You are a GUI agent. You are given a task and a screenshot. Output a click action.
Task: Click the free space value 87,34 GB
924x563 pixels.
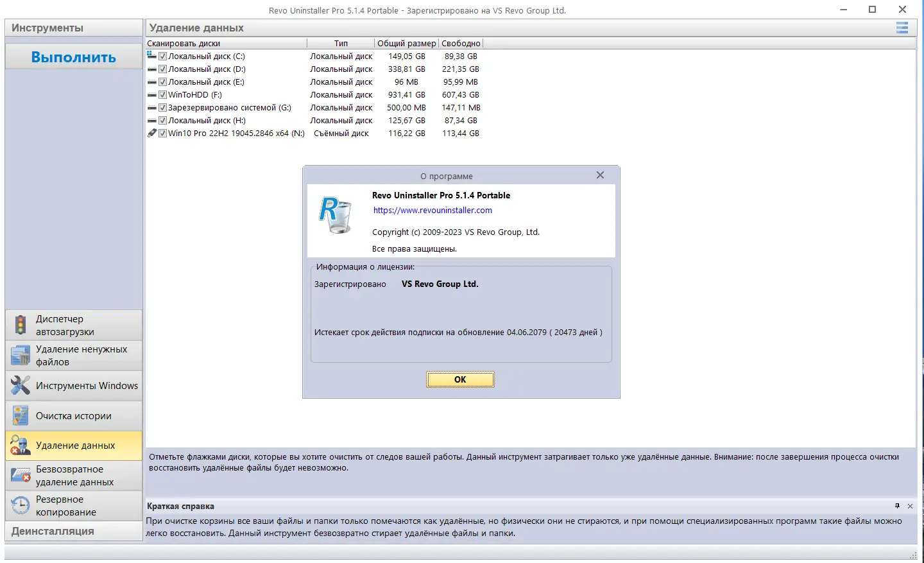[461, 120]
